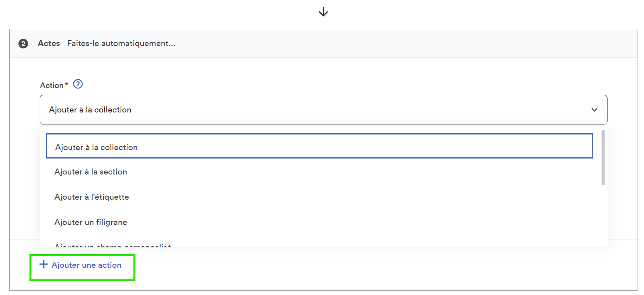Click the downward arrow above the Actes section
This screenshot has width=644, height=295.
[x=323, y=12]
